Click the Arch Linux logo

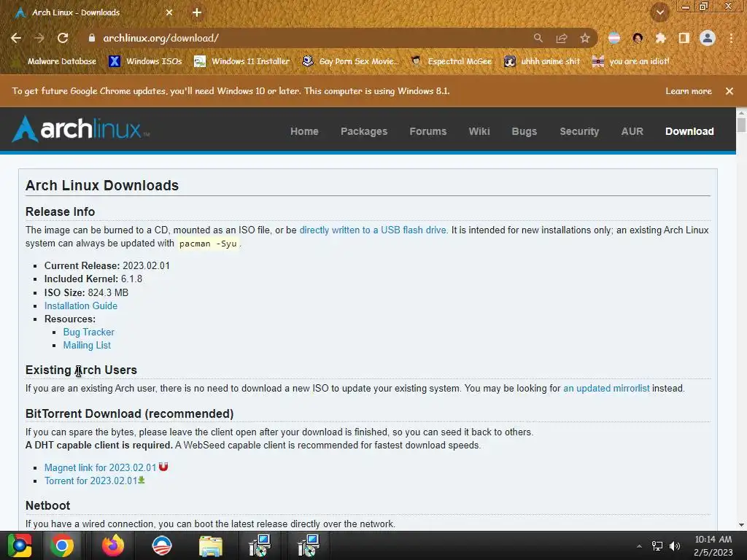point(80,129)
